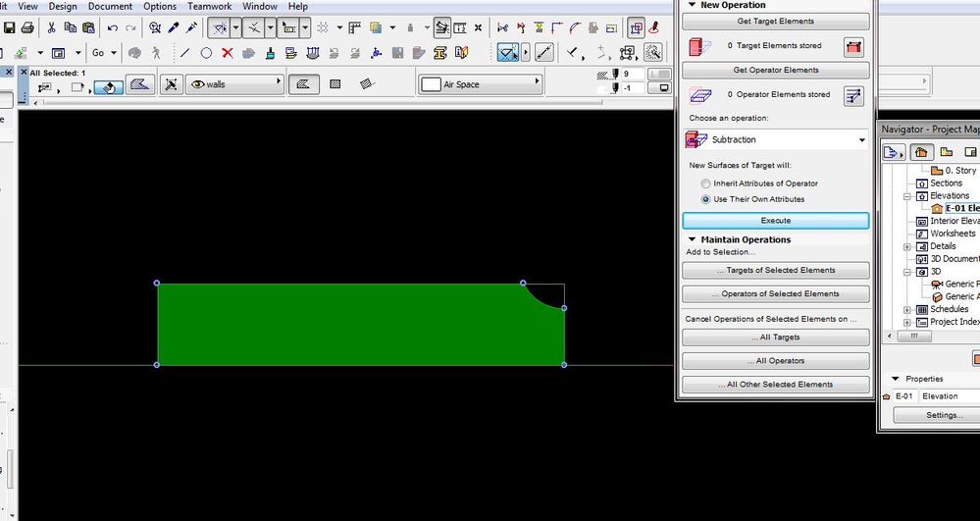Viewport: 980px width, 521px height.
Task: Click Targets of Selected Elements button
Action: tap(776, 270)
